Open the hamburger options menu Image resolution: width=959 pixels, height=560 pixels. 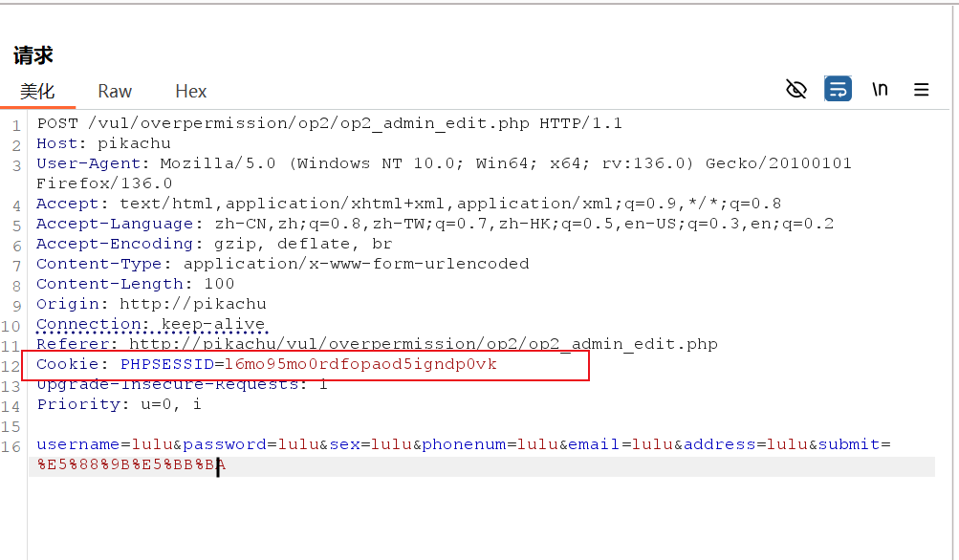(x=921, y=90)
